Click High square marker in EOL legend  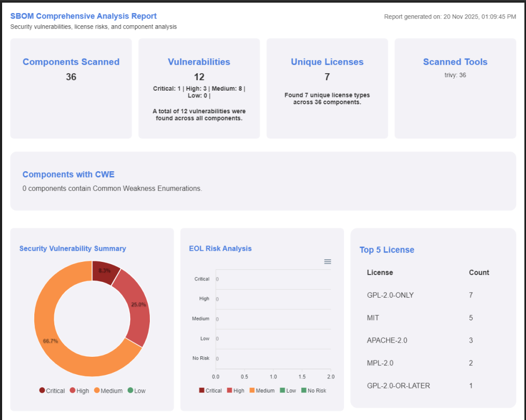pyautogui.click(x=229, y=390)
